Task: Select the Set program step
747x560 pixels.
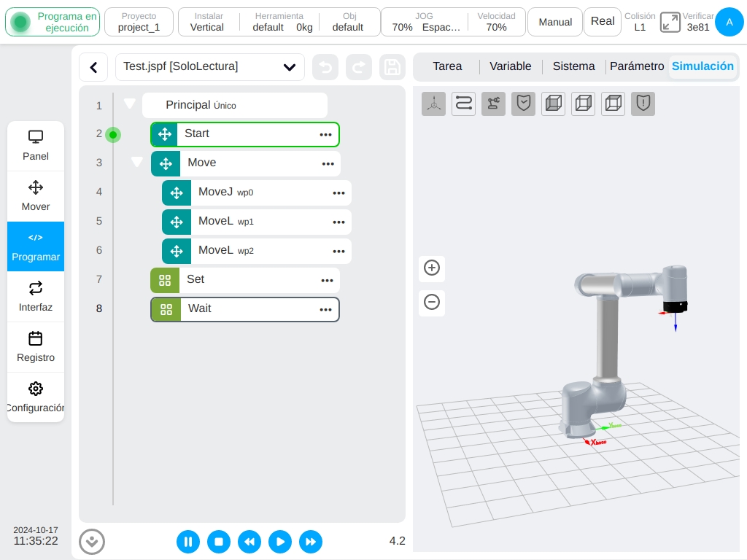Action: 245,281
